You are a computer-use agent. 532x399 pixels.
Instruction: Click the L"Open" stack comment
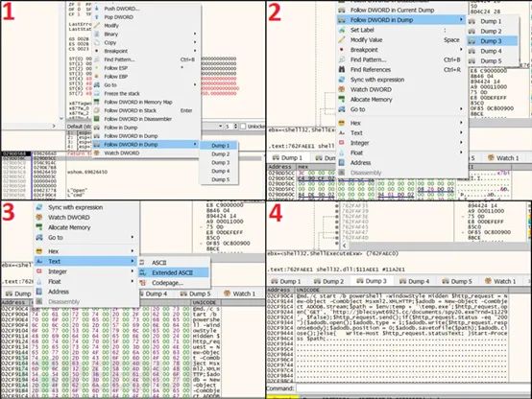77,190
